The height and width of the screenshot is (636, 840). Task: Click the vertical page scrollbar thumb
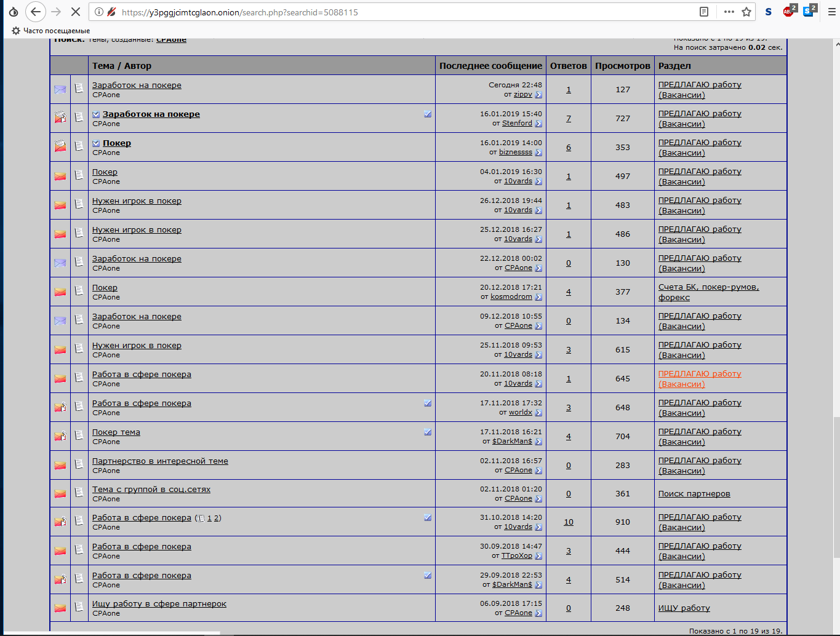pos(836,487)
